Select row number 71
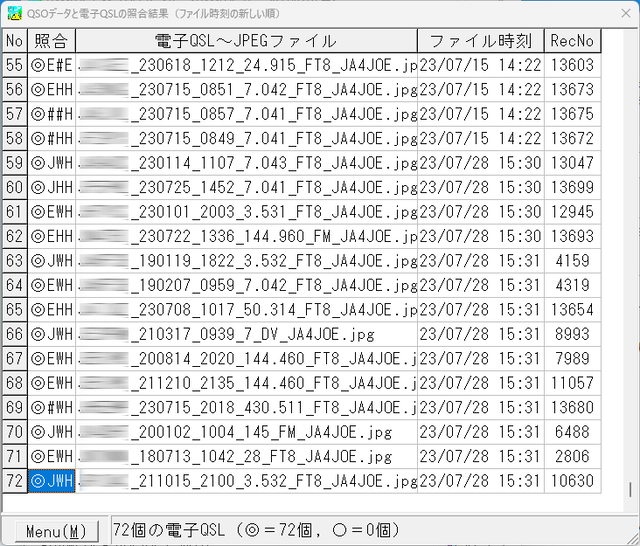This screenshot has width=640, height=546. 15,457
